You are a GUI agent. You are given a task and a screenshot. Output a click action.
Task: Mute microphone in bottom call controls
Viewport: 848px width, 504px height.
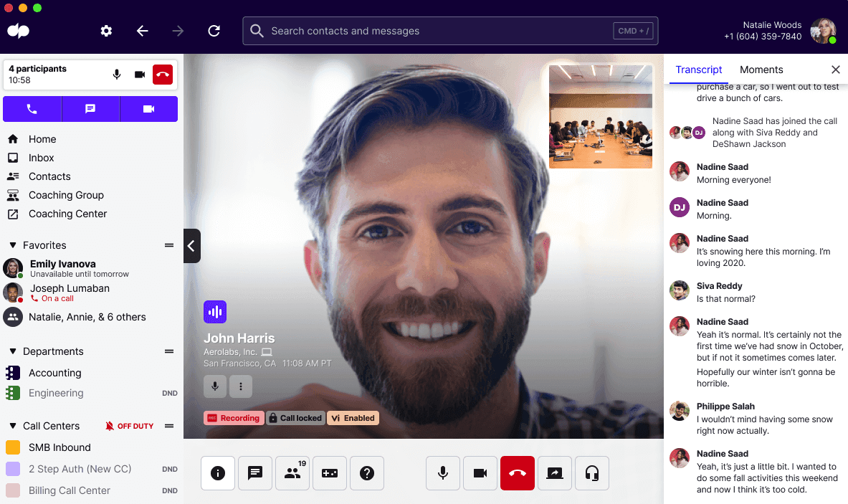443,473
